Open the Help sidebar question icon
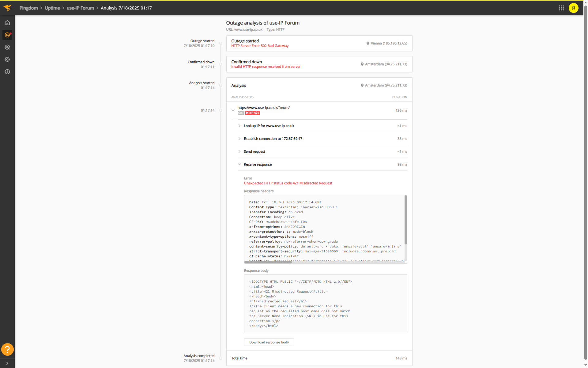Image resolution: width=588 pixels, height=368 pixels. [7, 72]
